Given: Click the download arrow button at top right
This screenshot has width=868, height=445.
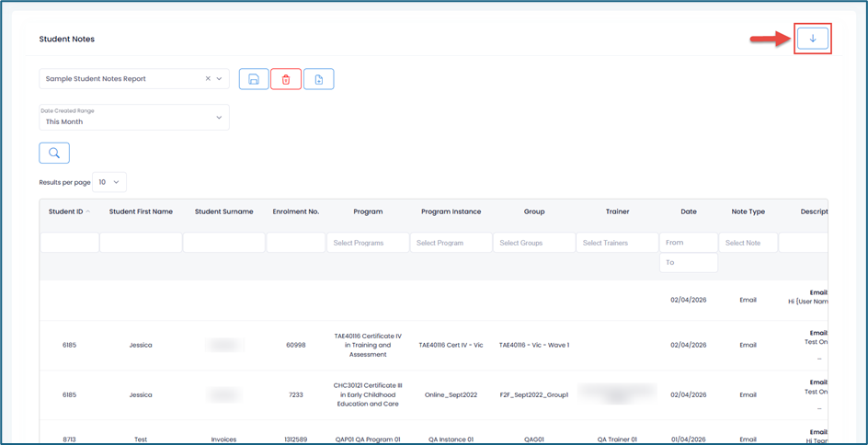Looking at the screenshot, I should pyautogui.click(x=812, y=39).
